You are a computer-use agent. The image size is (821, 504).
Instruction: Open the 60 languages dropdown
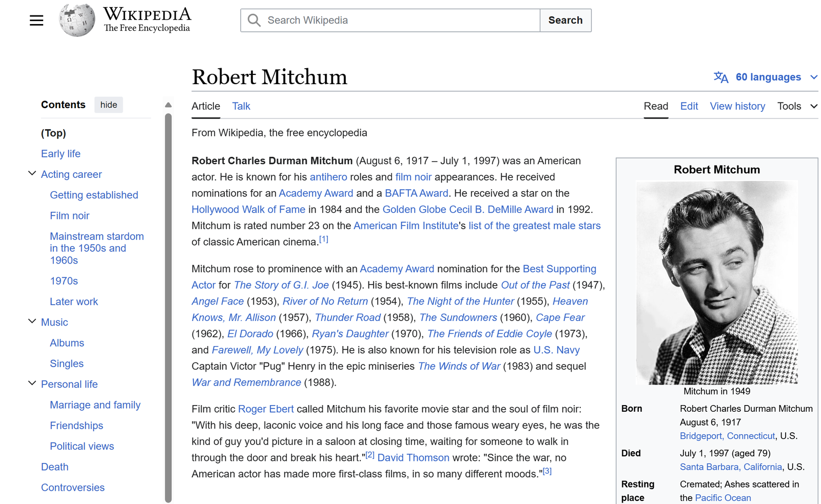tap(768, 77)
